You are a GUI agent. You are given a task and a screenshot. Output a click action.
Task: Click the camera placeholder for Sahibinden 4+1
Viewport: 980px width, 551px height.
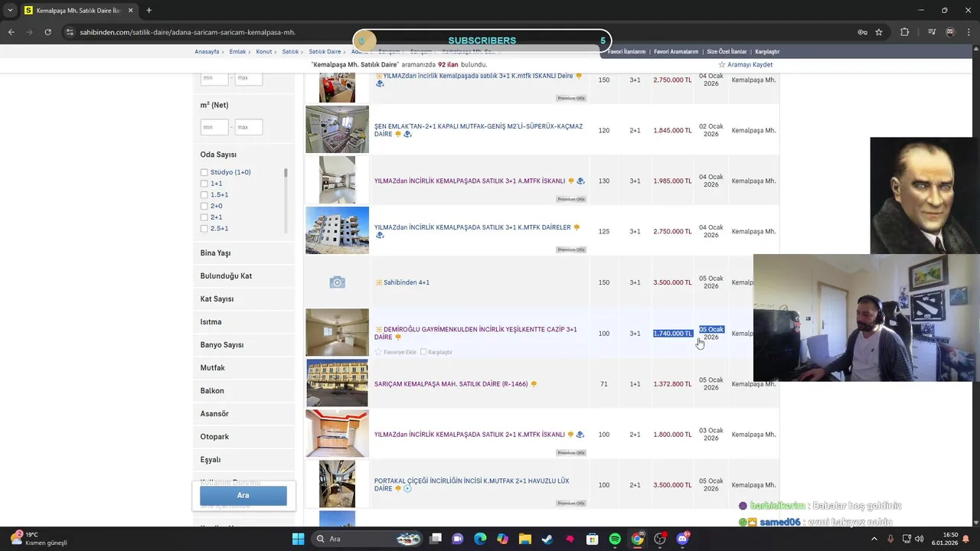pyautogui.click(x=337, y=282)
